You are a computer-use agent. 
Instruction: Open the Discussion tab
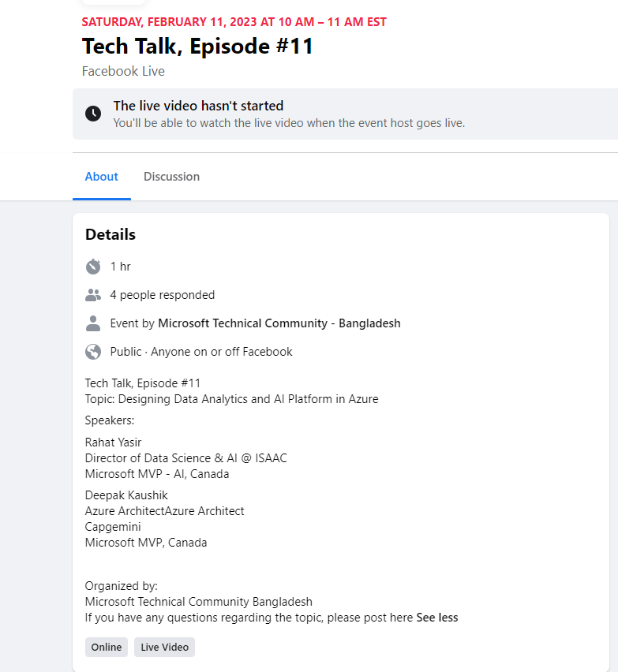click(x=171, y=177)
